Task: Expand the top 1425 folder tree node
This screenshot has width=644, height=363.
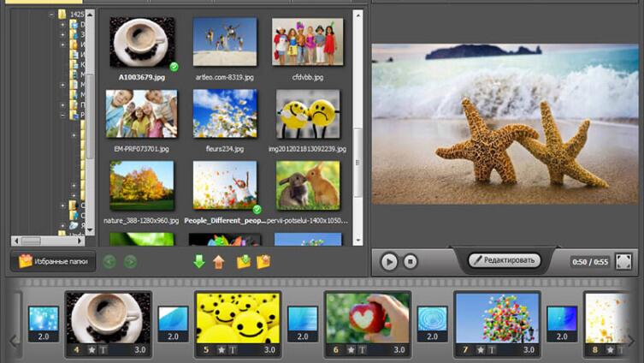Action: (x=52, y=15)
